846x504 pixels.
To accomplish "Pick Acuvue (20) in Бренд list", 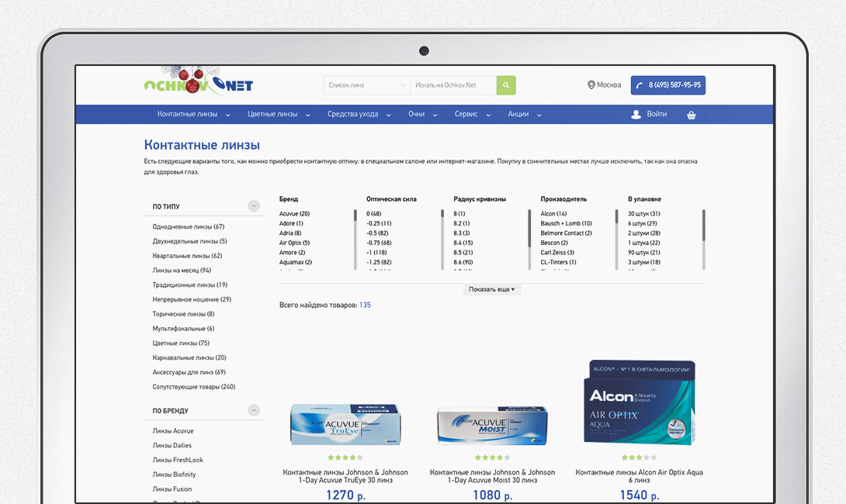I will pyautogui.click(x=295, y=214).
